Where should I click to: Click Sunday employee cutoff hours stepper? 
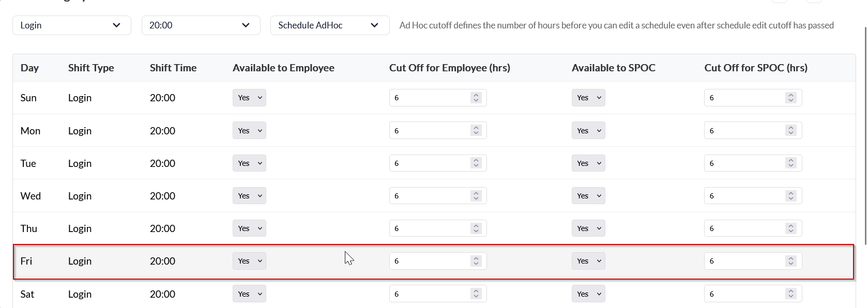[x=476, y=98]
